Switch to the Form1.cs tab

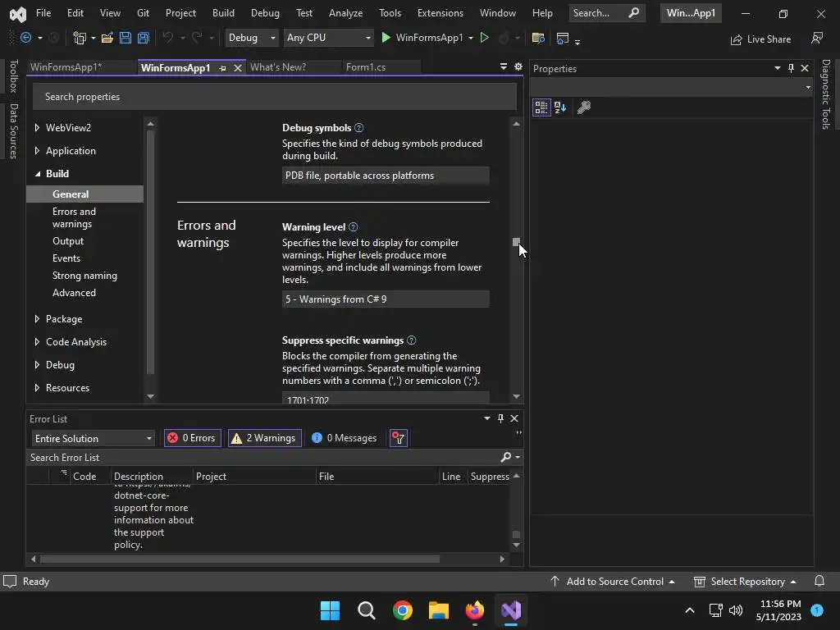click(366, 67)
